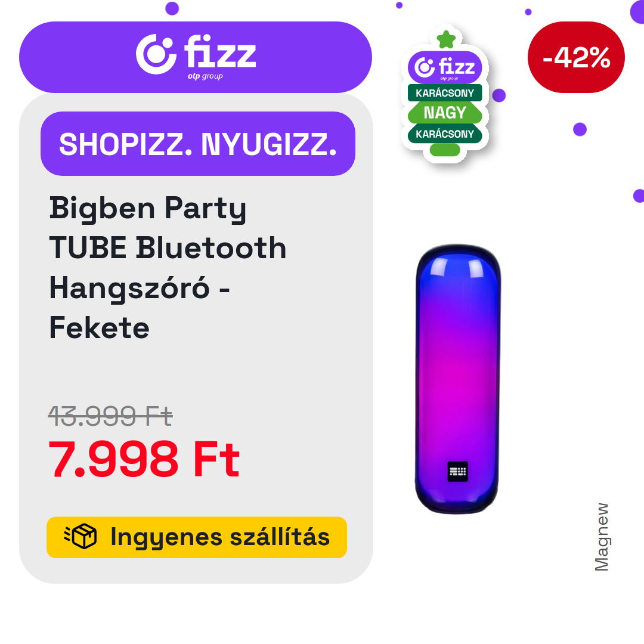This screenshot has height=644, width=644.
Task: Click the fizz logo in the purple header
Action: point(196,56)
